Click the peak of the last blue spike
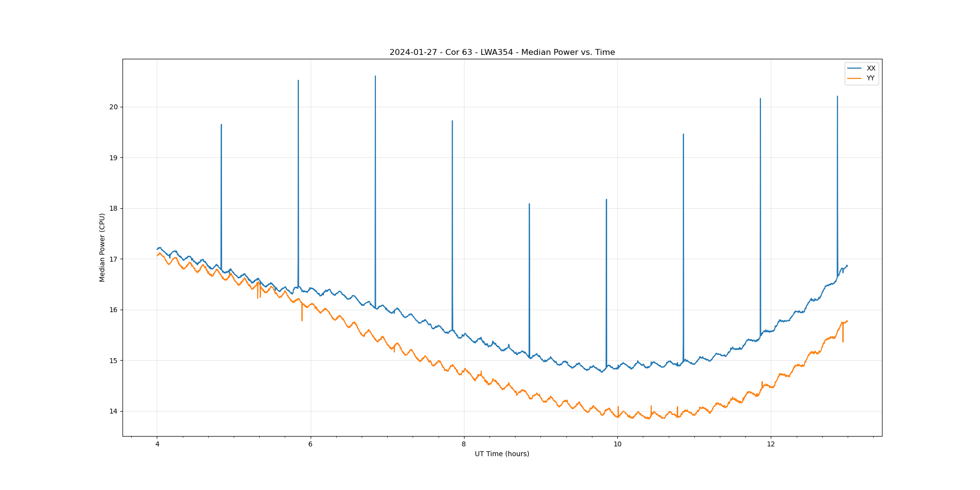Image resolution: width=980 pixels, height=490 pixels. coord(837,96)
